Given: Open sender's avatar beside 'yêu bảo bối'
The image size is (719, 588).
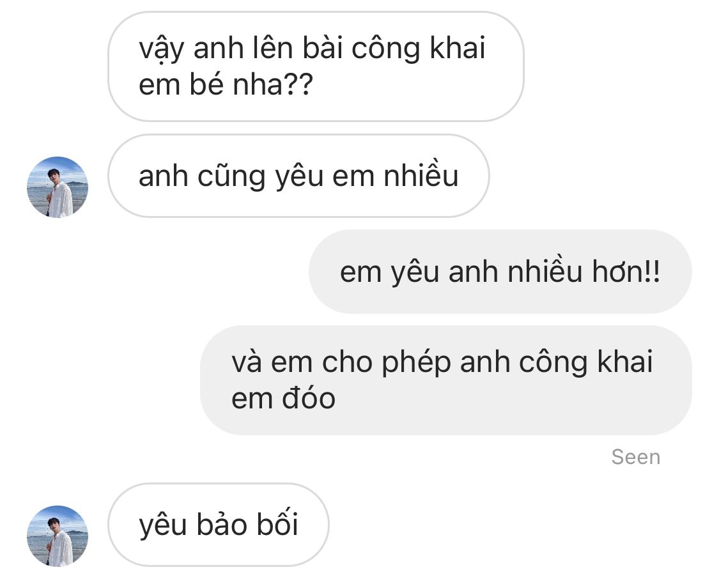Looking at the screenshot, I should tap(58, 536).
